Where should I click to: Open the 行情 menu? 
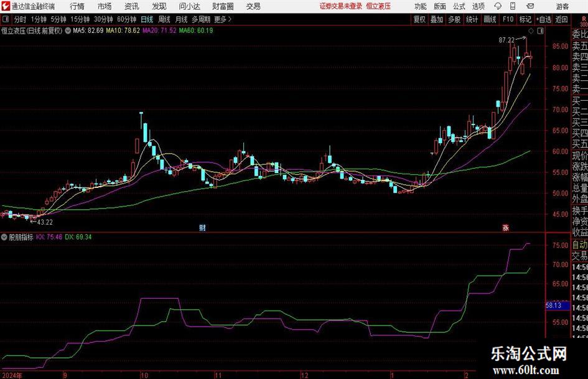pyautogui.click(x=77, y=6)
